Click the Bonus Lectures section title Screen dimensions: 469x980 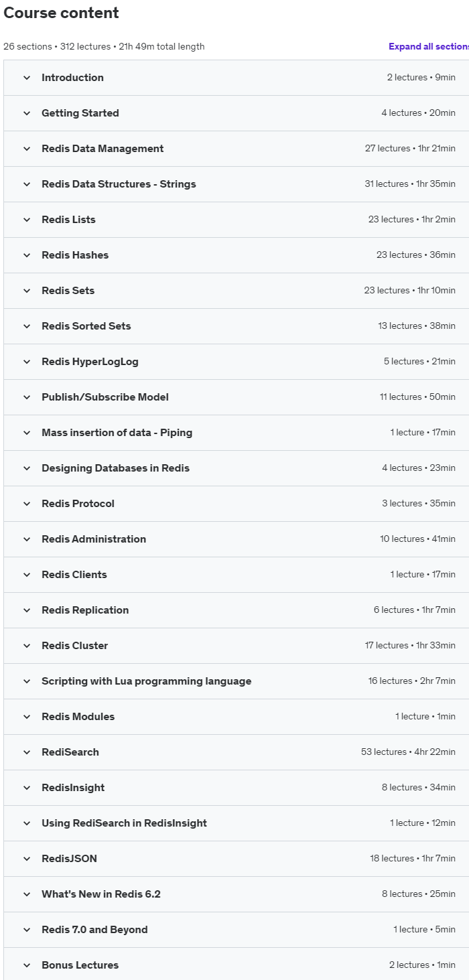point(80,965)
